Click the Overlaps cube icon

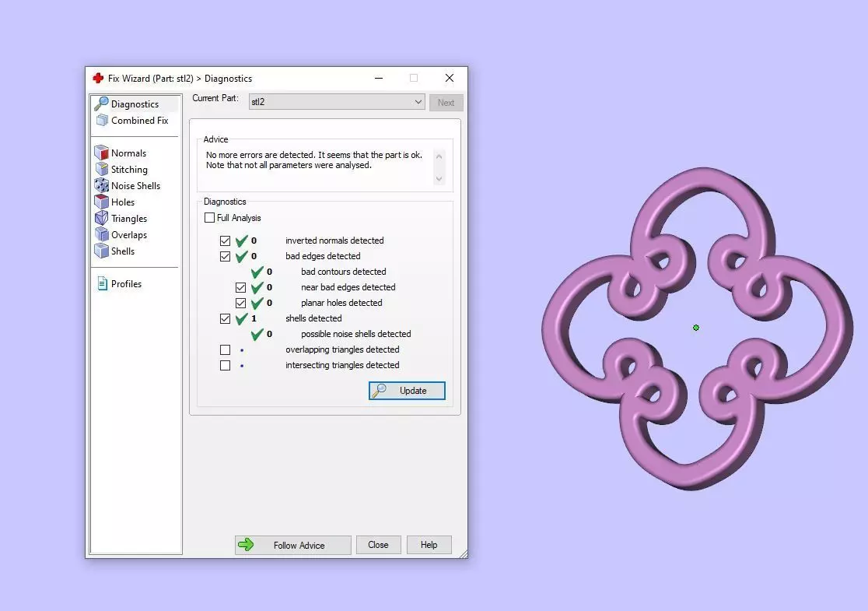point(101,234)
